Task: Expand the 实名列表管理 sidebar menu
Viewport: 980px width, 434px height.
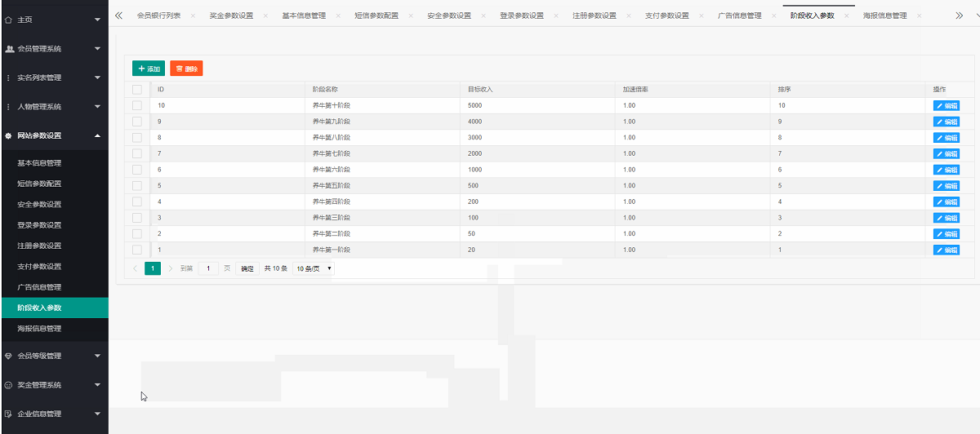Action: (x=54, y=78)
